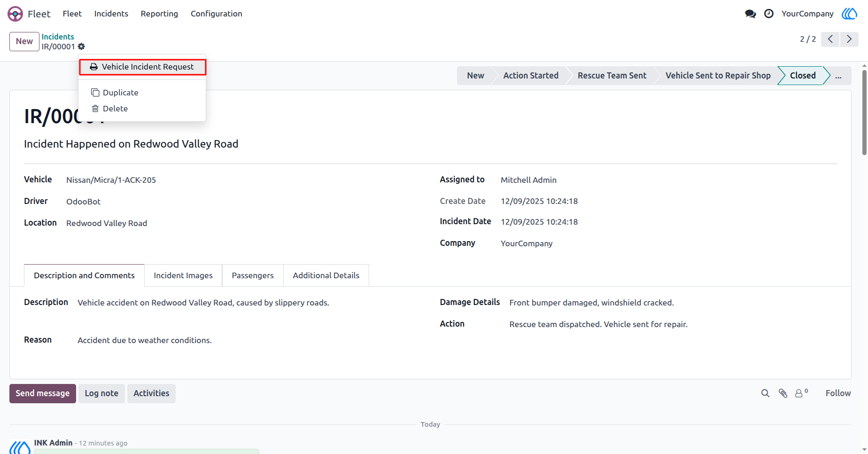
Task: Switch to Incident Images tab
Action: [x=183, y=275]
